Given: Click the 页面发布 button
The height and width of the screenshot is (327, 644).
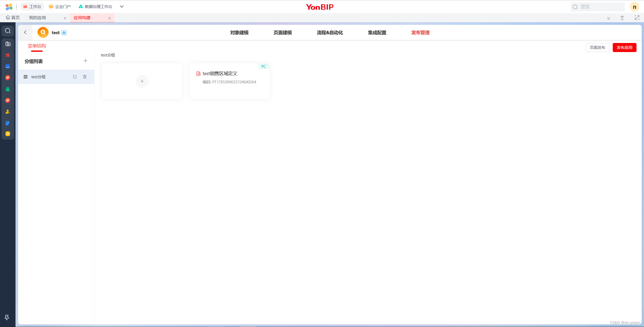Looking at the screenshot, I should click(x=597, y=47).
